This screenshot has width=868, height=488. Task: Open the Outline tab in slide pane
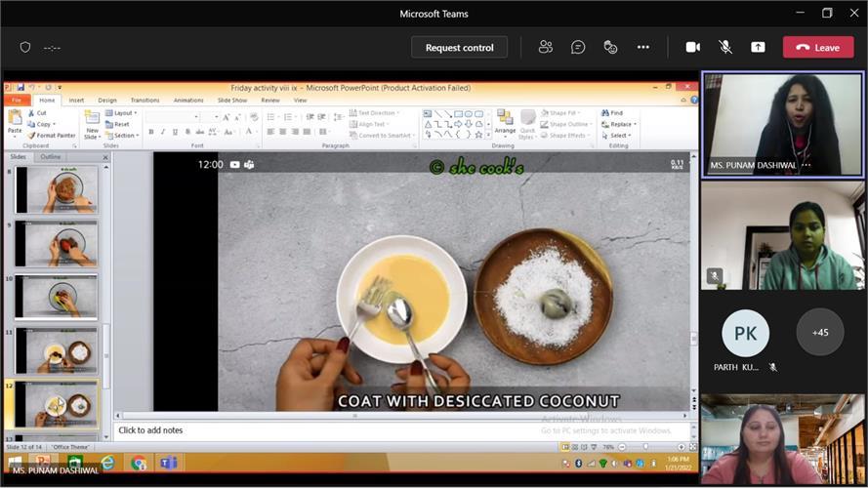pos(50,156)
